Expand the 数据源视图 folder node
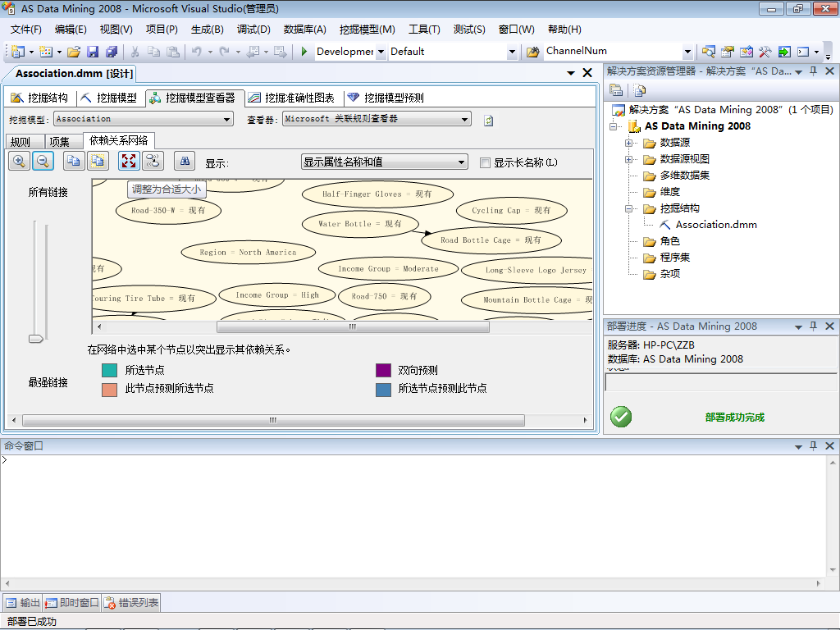This screenshot has width=840, height=630. pyautogui.click(x=628, y=160)
